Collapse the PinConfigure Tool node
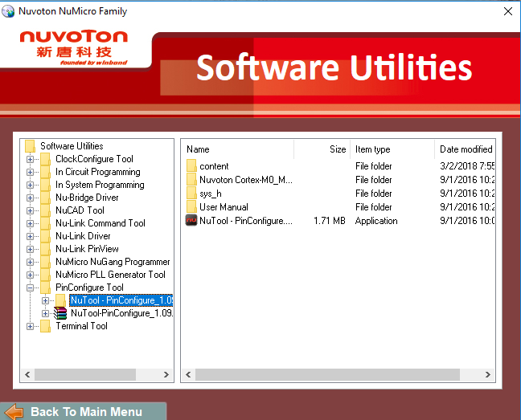The width and height of the screenshot is (521, 420). point(31,287)
